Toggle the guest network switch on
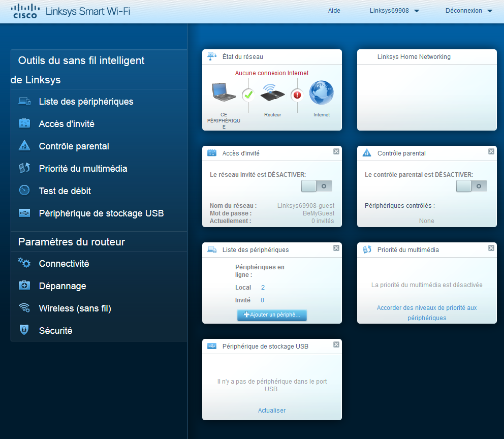504x439 pixels. 317,186
